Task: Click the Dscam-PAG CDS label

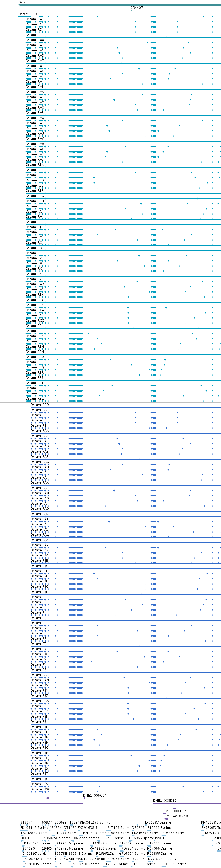Action: [x=40, y=462]
